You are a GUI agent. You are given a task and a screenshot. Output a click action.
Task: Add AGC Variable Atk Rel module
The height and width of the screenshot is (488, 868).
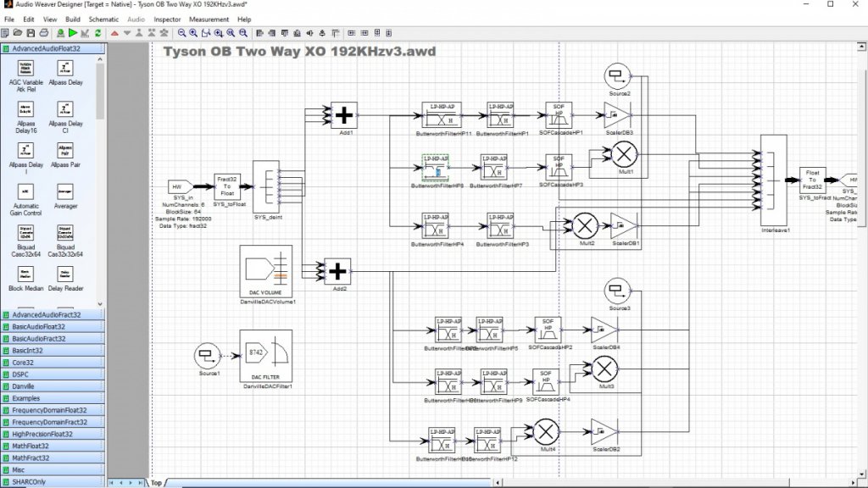25,68
